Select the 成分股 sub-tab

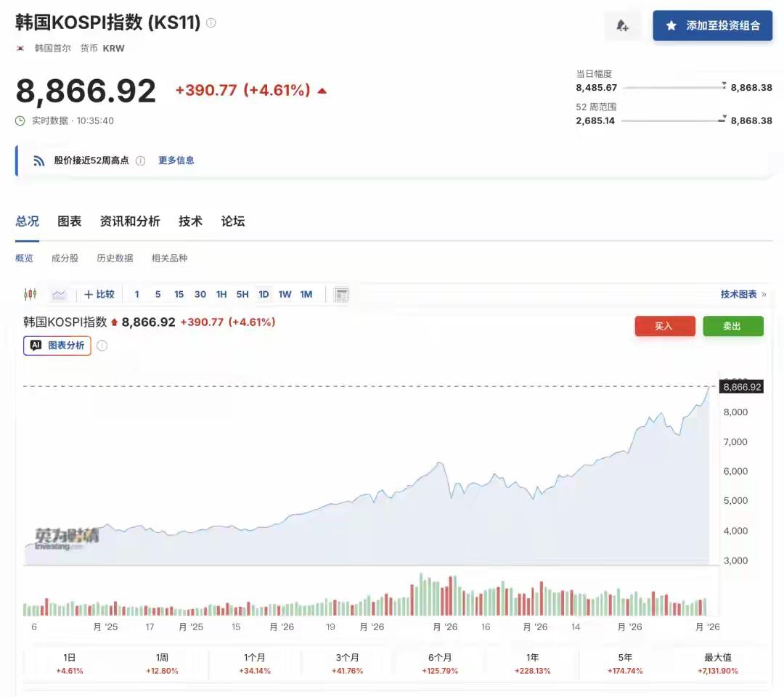coord(65,258)
